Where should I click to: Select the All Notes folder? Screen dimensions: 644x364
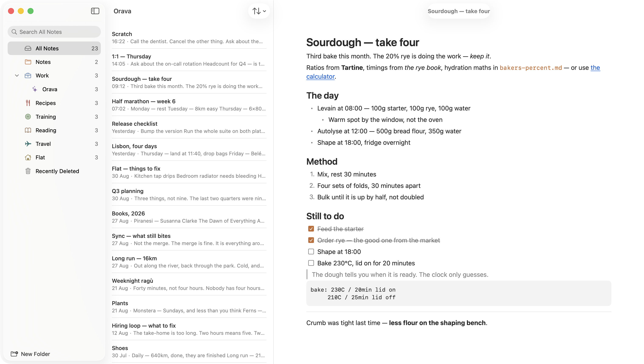pos(54,48)
